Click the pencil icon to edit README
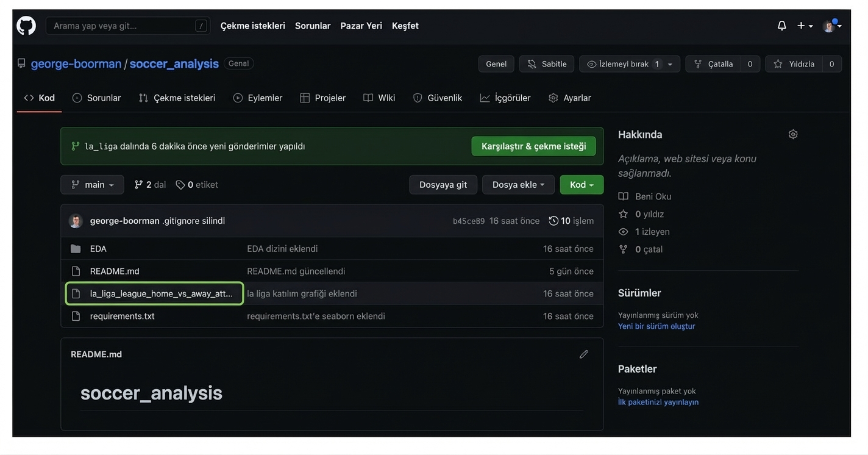The width and height of the screenshot is (868, 455). click(583, 354)
